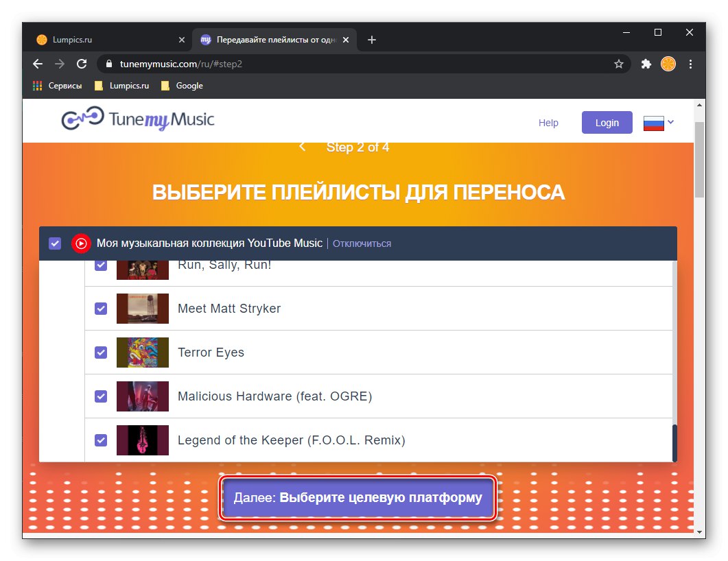Click the page scroll-down arrow
This screenshot has height=561, width=728.
pos(699,532)
